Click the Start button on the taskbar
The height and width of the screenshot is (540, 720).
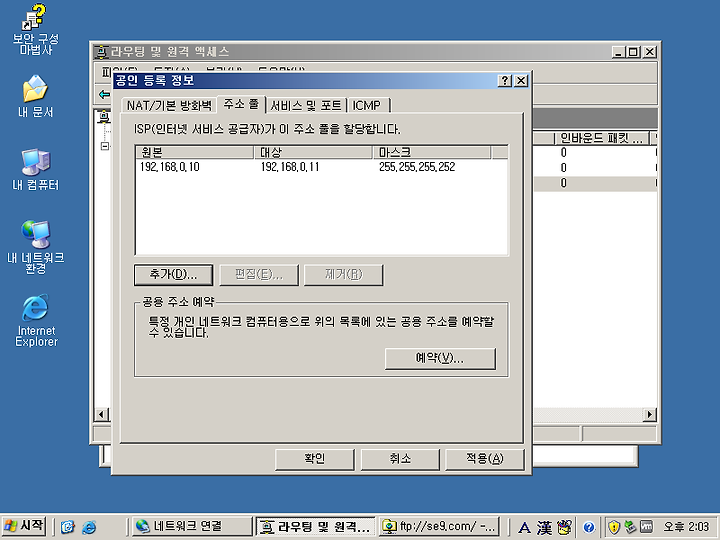(x=24, y=526)
